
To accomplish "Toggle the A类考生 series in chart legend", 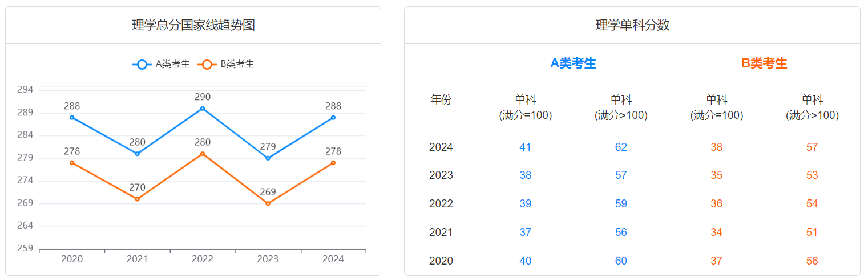I will tap(162, 64).
